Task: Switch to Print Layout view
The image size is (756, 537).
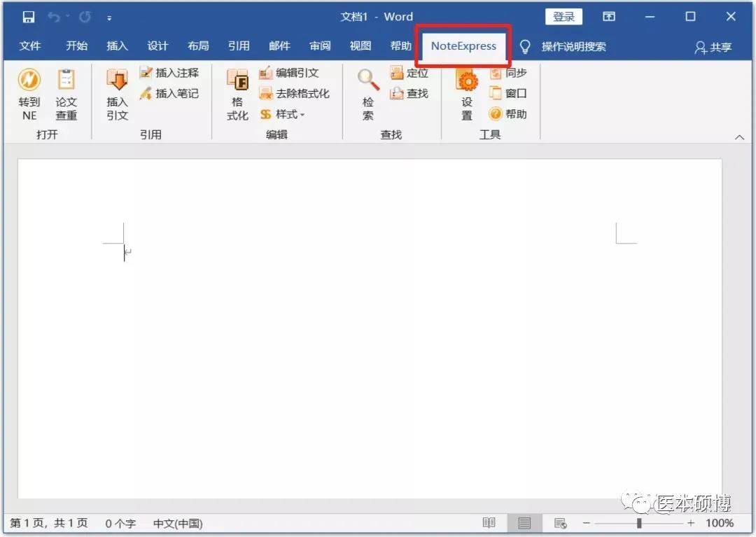Action: (x=524, y=523)
